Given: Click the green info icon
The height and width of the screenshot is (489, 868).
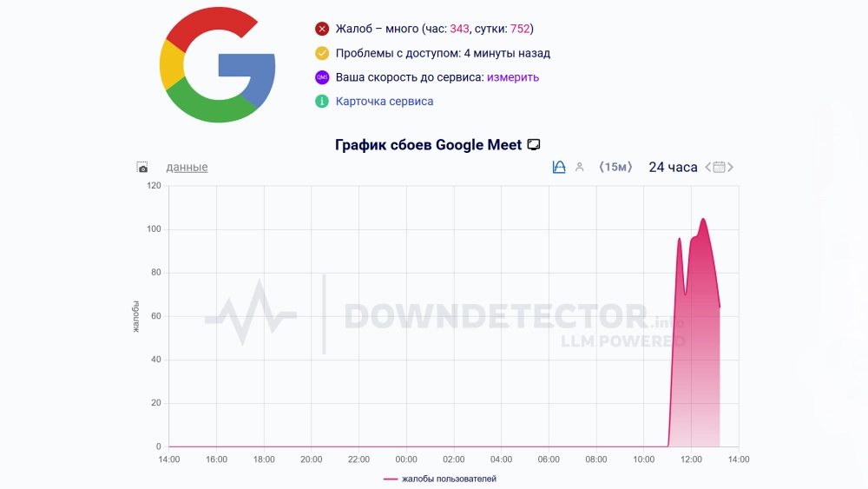Looking at the screenshot, I should (322, 102).
